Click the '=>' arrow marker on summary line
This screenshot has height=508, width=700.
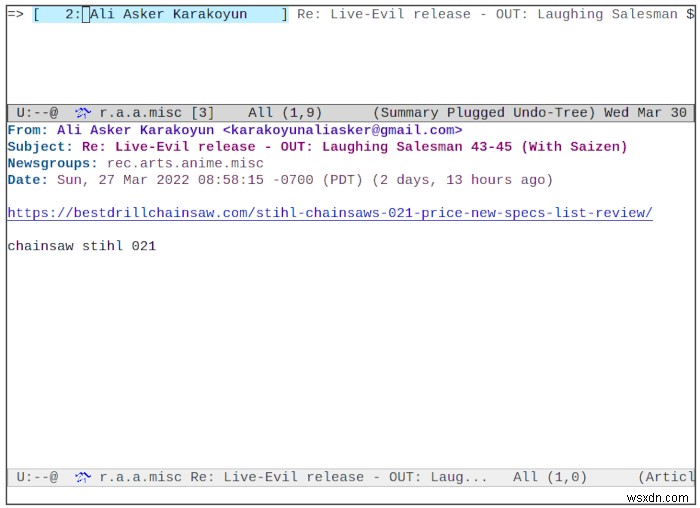16,14
